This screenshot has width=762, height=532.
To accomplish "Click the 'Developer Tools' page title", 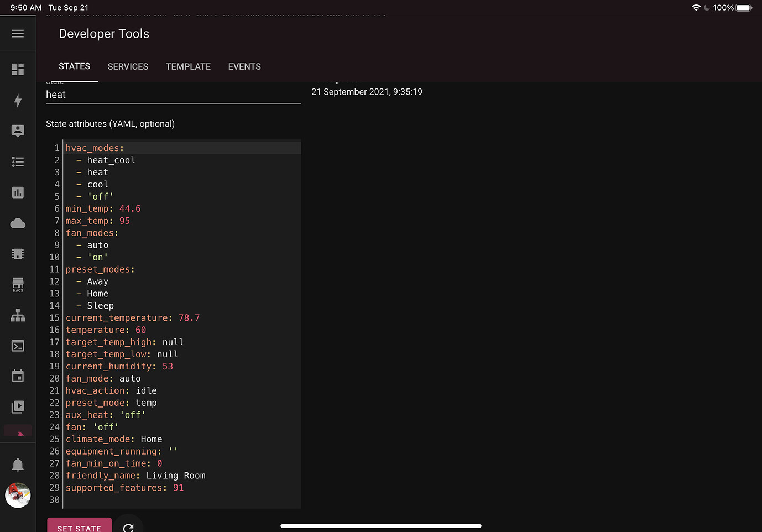I will pos(104,34).
